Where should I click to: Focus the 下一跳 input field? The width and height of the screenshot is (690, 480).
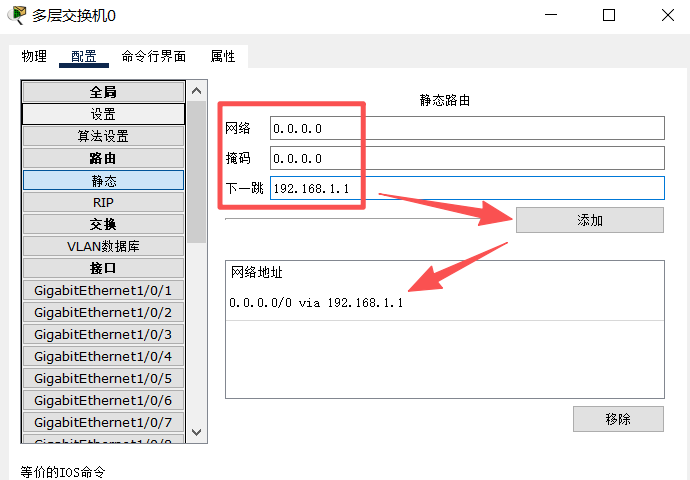point(467,188)
